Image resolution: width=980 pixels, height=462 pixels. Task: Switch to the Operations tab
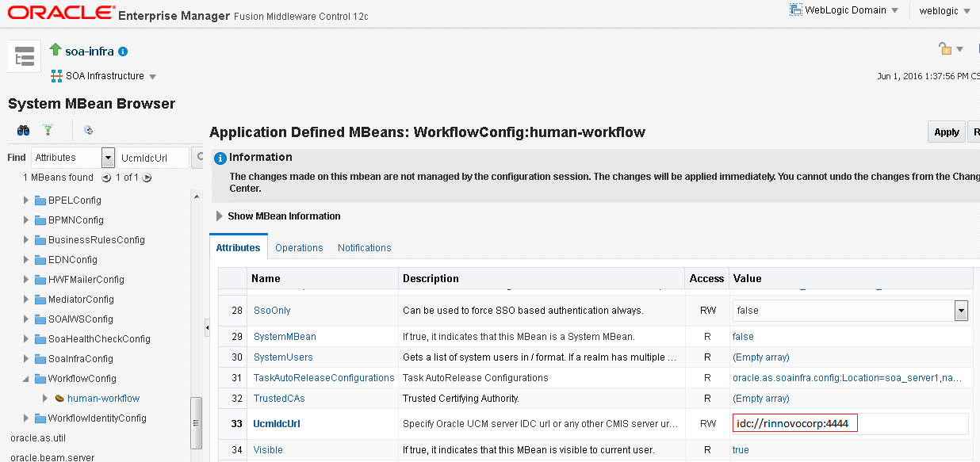[299, 247]
